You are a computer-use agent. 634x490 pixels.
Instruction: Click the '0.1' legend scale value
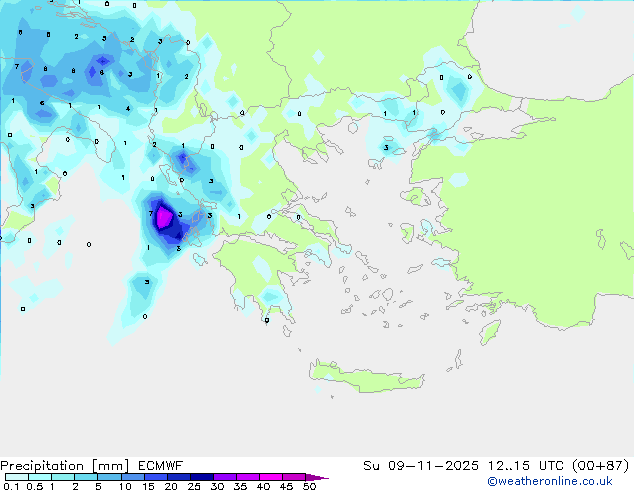(x=11, y=486)
